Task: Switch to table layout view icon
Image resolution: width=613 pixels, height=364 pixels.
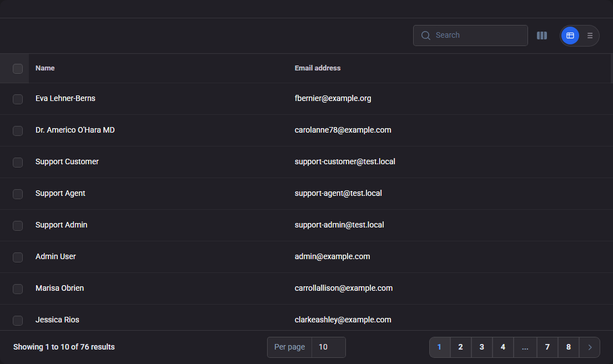Action: tap(570, 36)
